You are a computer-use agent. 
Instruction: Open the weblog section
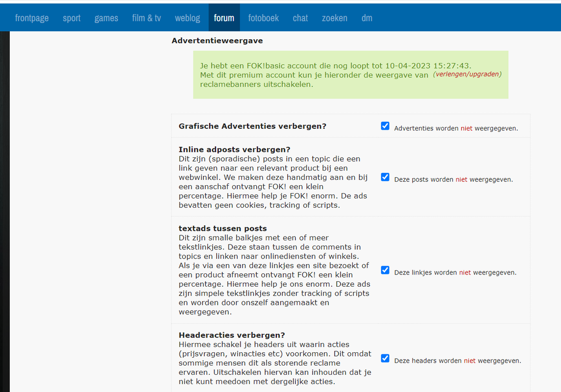pos(188,18)
